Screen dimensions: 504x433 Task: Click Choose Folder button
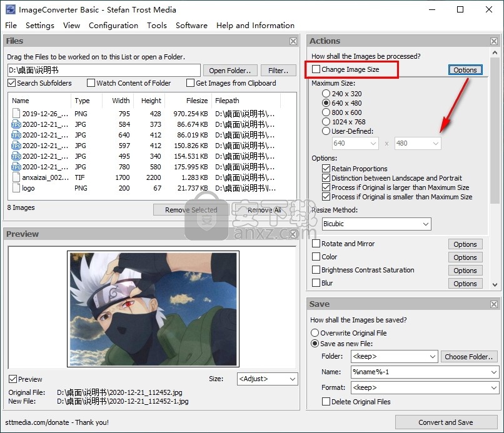click(468, 357)
